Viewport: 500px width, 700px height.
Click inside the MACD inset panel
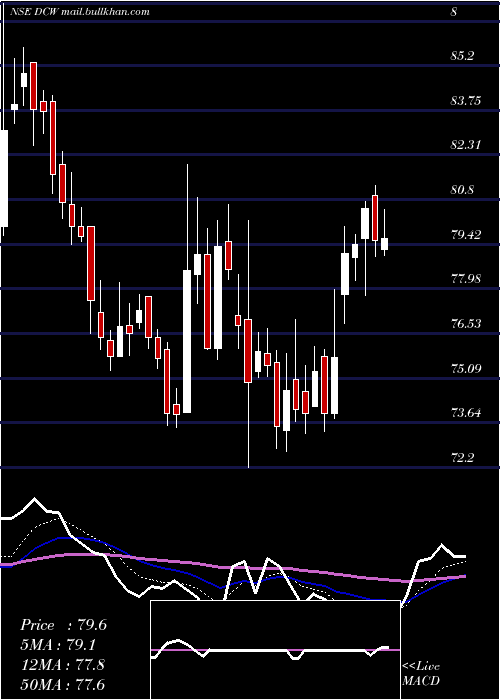coord(275,650)
